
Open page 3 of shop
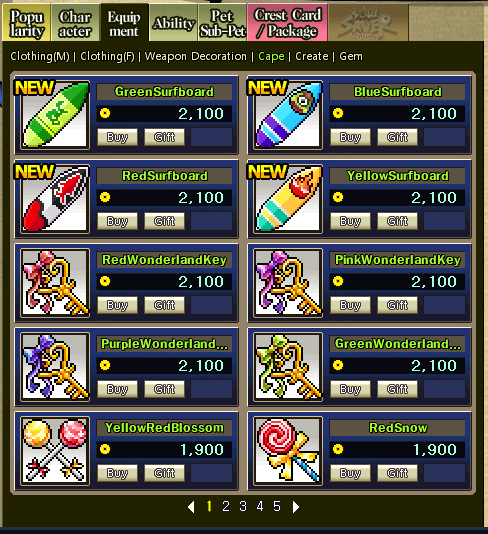243,506
